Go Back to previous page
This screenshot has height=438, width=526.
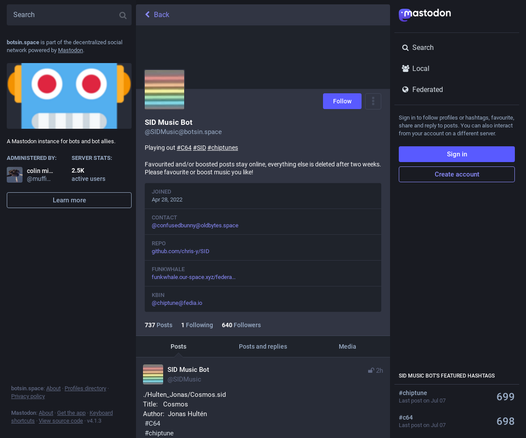(x=157, y=14)
